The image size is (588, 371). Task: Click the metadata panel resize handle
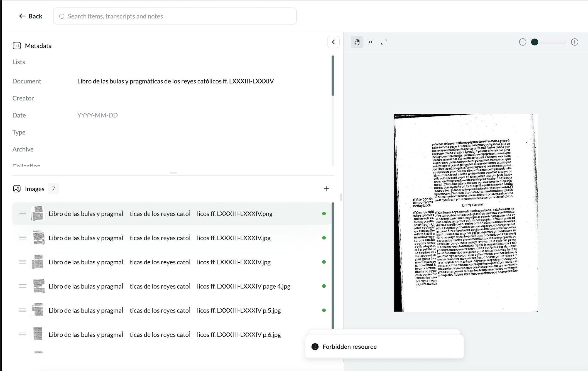pyautogui.click(x=173, y=173)
